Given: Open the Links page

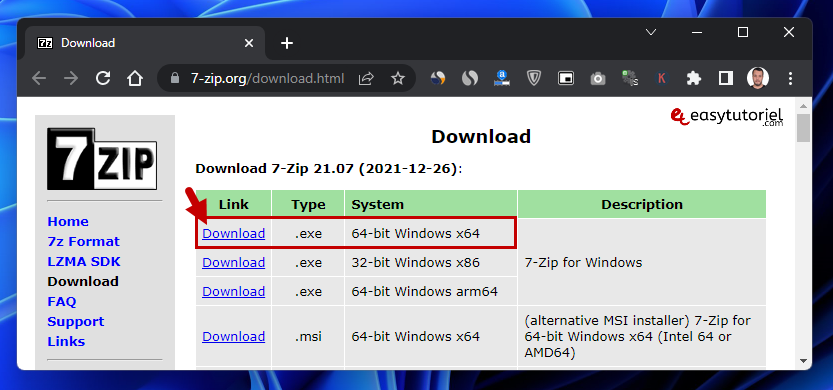Looking at the screenshot, I should (66, 342).
